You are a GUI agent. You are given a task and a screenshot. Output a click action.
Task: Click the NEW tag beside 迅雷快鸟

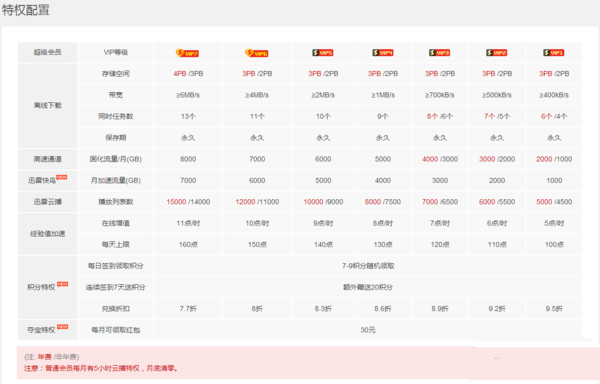pyautogui.click(x=62, y=177)
